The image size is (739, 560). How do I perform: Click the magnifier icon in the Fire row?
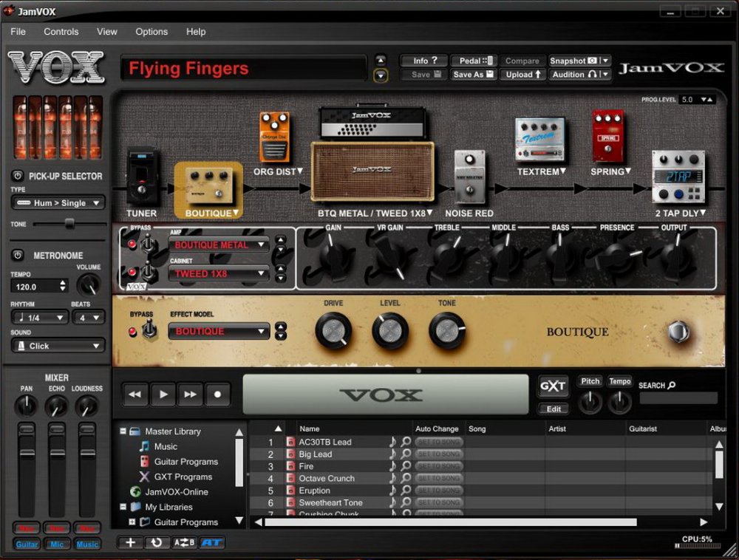click(406, 466)
